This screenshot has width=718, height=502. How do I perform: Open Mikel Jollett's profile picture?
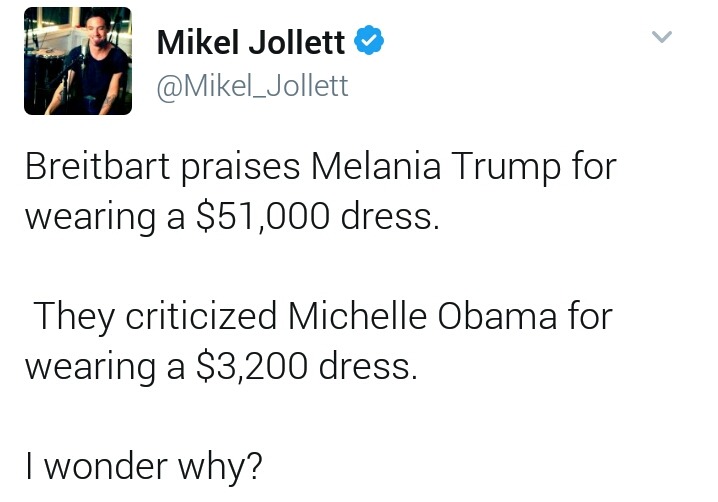pyautogui.click(x=78, y=61)
